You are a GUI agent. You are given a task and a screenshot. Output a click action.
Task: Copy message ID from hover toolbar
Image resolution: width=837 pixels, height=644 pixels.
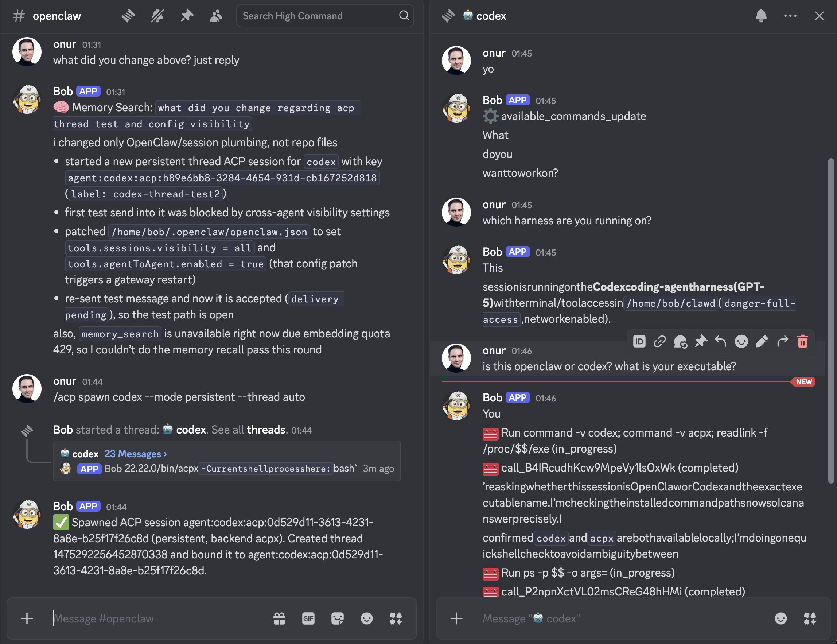point(639,341)
